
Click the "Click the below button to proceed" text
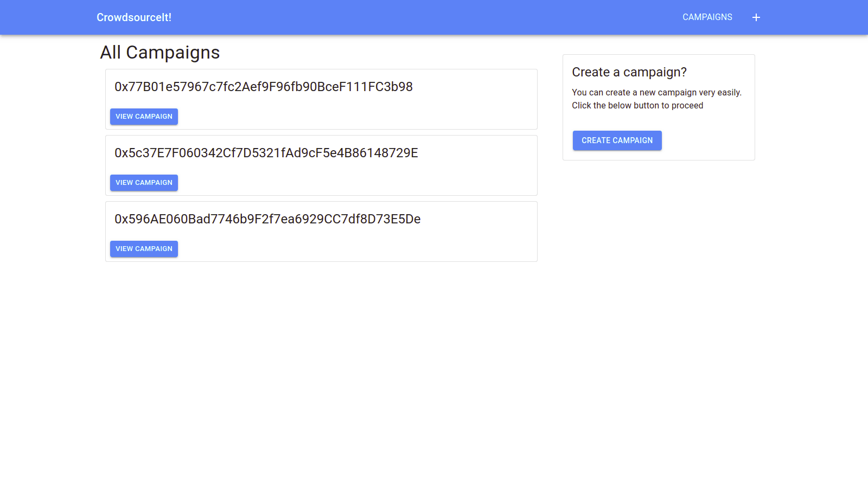point(637,106)
